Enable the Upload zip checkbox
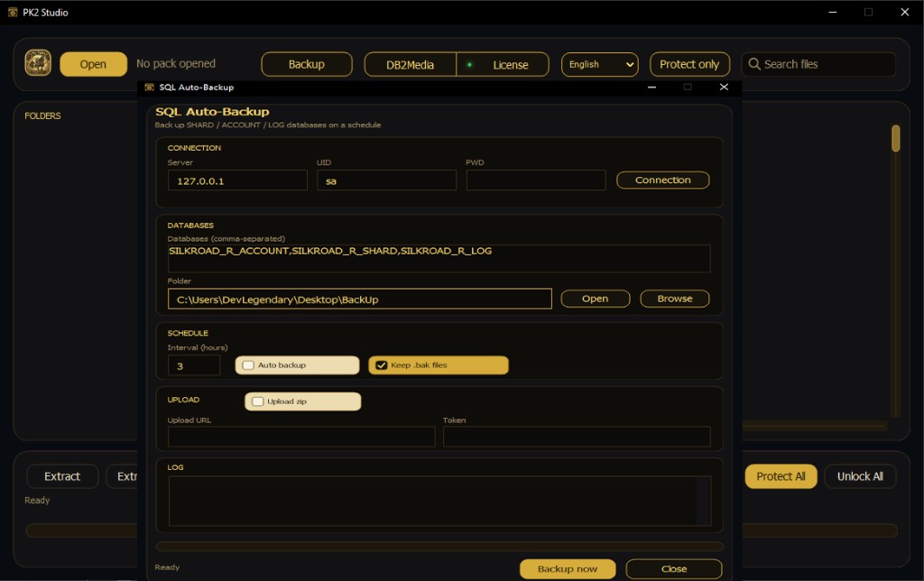924x581 pixels. click(257, 401)
